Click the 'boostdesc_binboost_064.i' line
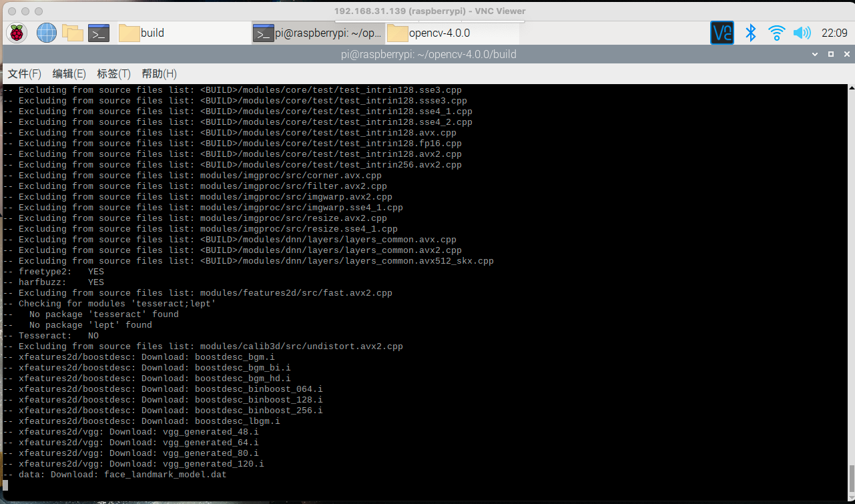 pyautogui.click(x=163, y=389)
